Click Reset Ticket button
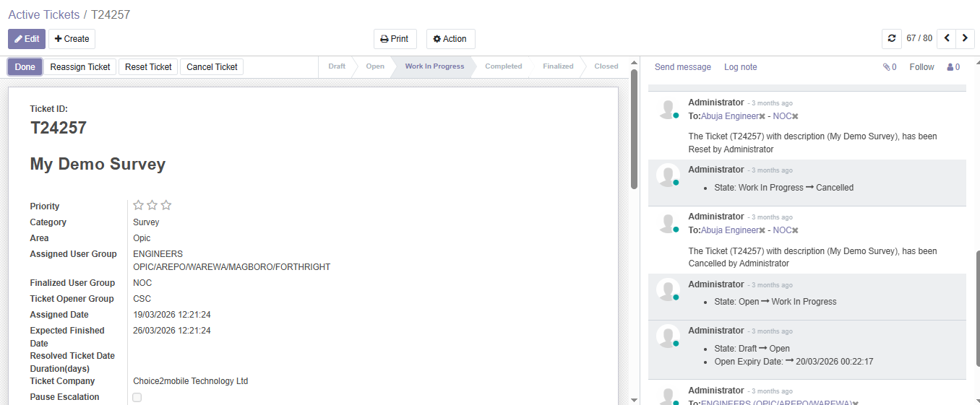The height and width of the screenshot is (405, 980). [x=148, y=67]
